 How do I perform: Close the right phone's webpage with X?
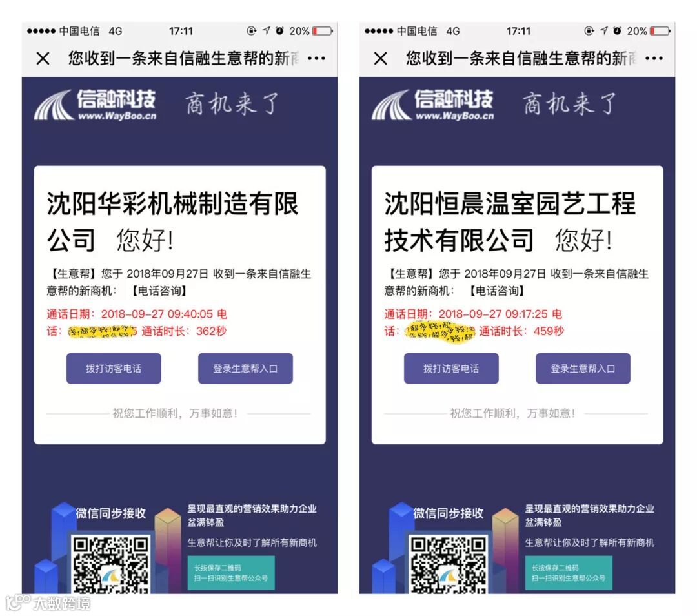pos(381,58)
